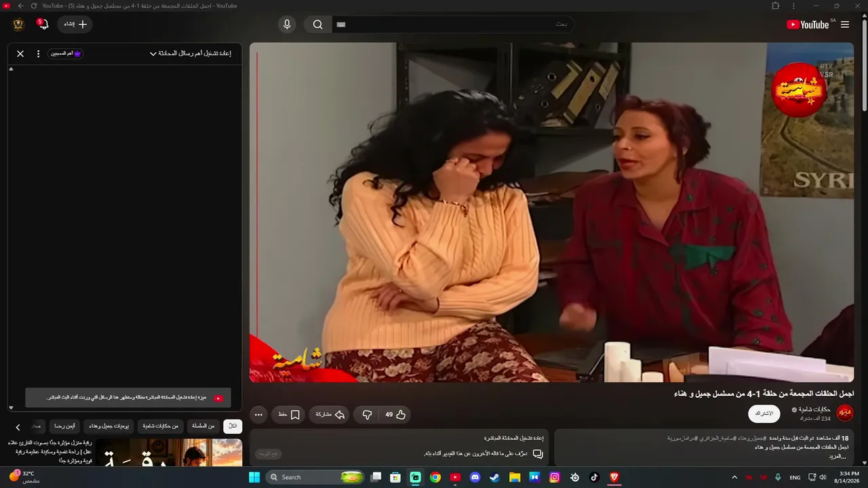The width and height of the screenshot is (868, 488).
Task: Open Chrome from the taskbar
Action: (435, 477)
